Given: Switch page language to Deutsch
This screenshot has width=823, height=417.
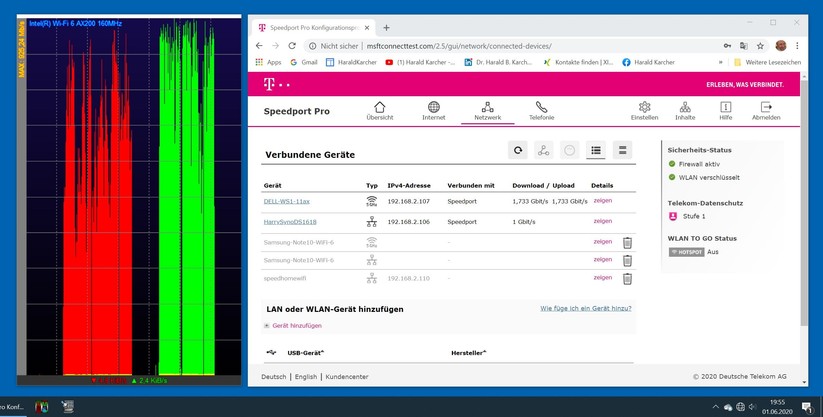Looking at the screenshot, I should point(274,377).
